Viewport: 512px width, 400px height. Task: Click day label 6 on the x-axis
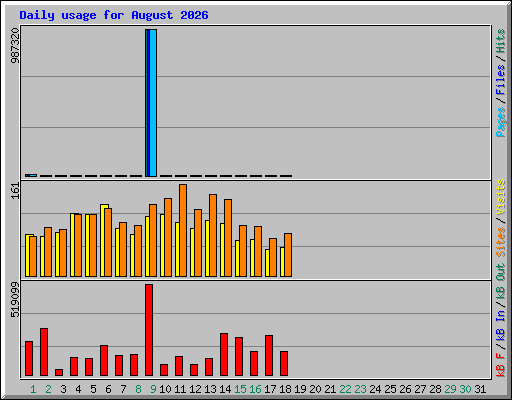pos(108,389)
